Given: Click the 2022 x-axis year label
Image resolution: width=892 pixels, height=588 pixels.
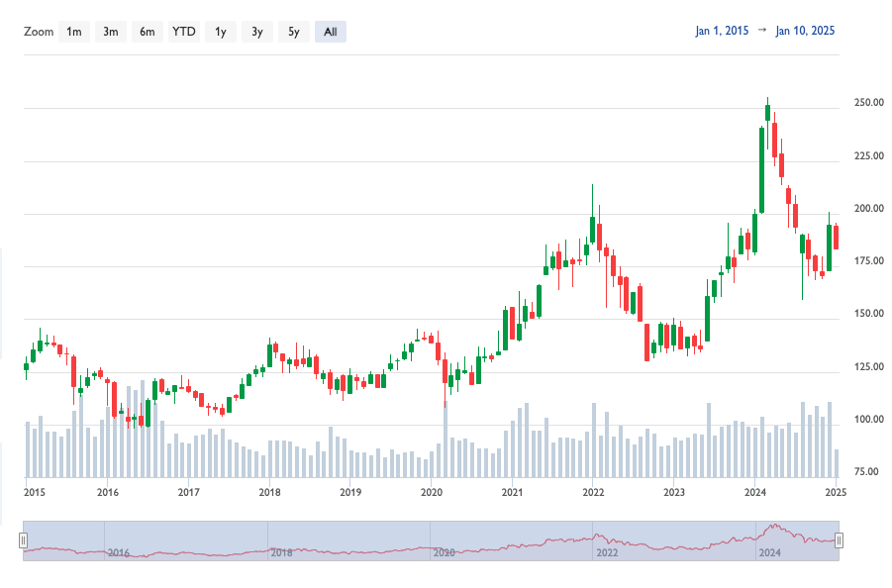Looking at the screenshot, I should 593,492.
